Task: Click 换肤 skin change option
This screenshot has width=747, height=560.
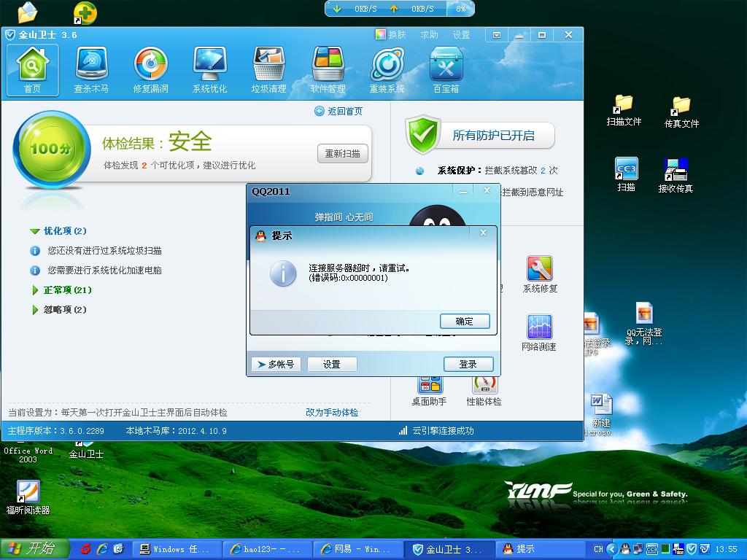Action: [391, 35]
